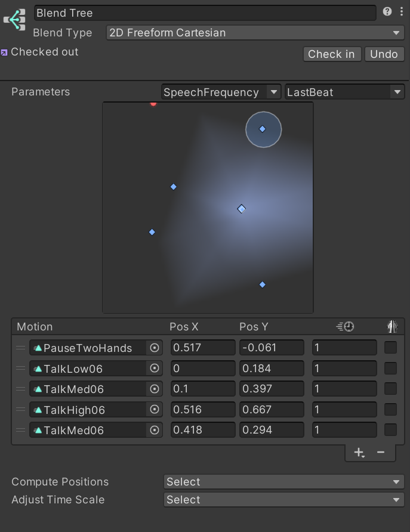Image resolution: width=410 pixels, height=532 pixels.
Task: Click the Undo checkout button
Action: tap(384, 54)
